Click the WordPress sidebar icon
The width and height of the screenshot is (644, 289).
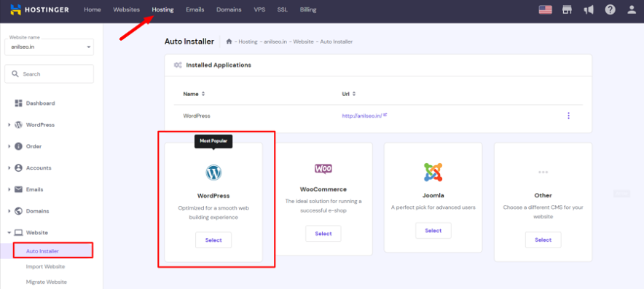tap(18, 124)
